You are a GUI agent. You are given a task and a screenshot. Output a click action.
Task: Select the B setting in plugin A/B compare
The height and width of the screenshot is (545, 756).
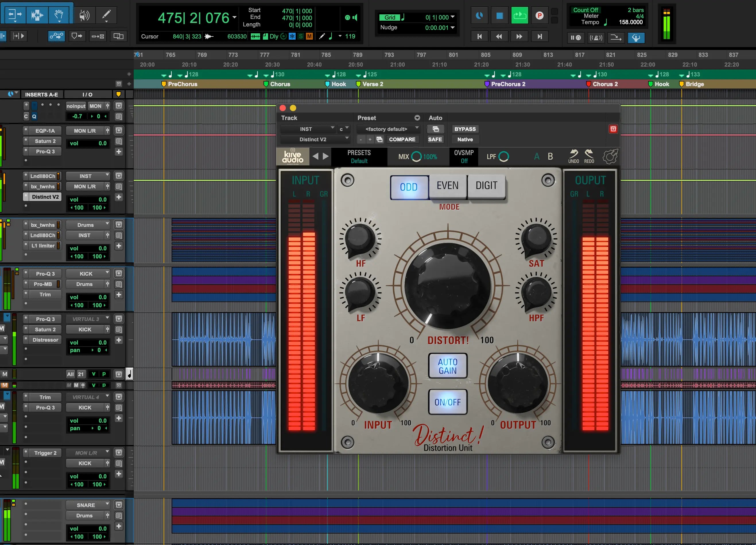pos(550,156)
